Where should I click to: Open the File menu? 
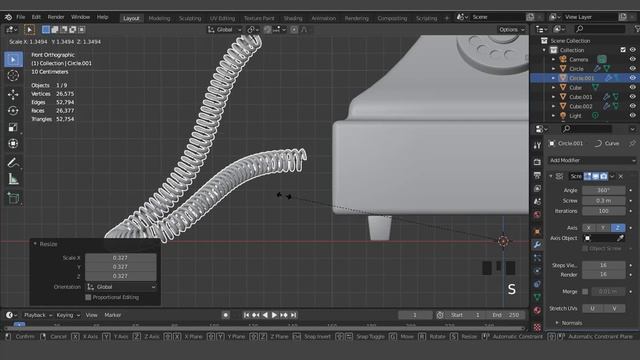click(x=20, y=17)
